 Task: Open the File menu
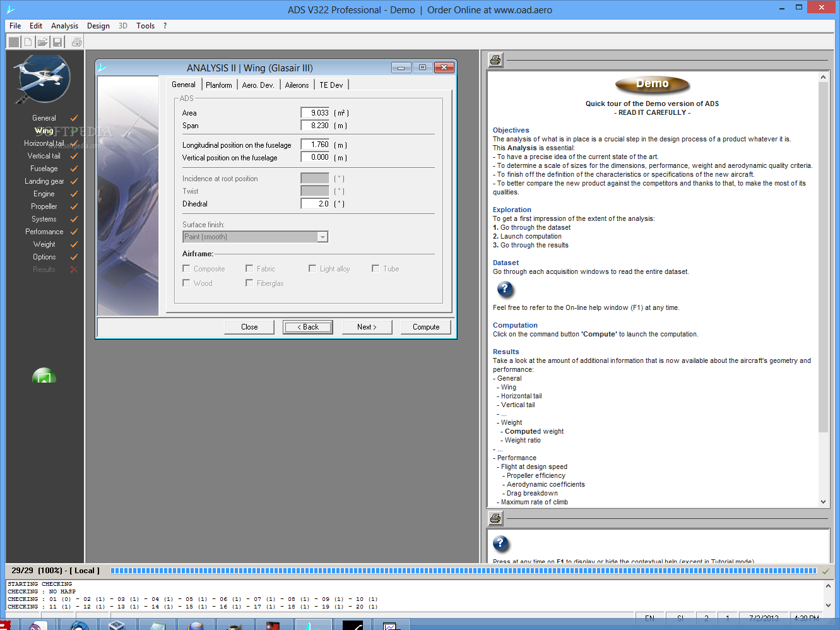15,26
